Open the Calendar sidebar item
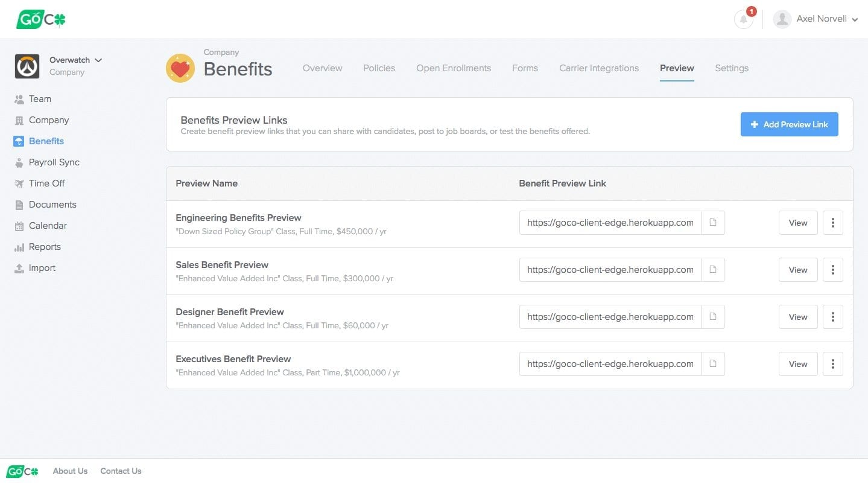The height and width of the screenshot is (484, 868). click(x=48, y=225)
